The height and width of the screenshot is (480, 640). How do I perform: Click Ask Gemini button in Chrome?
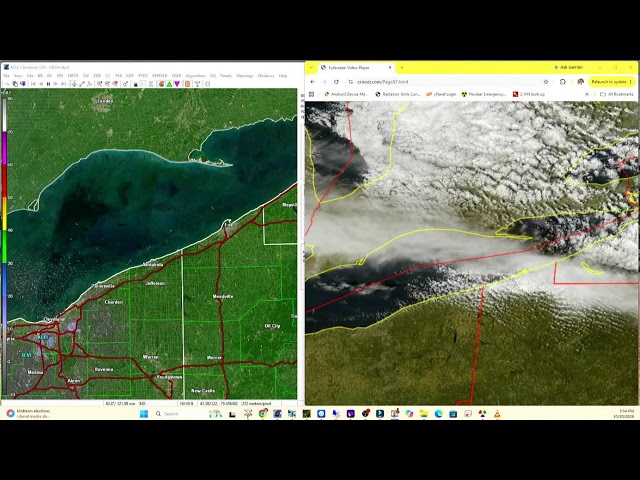(568, 67)
